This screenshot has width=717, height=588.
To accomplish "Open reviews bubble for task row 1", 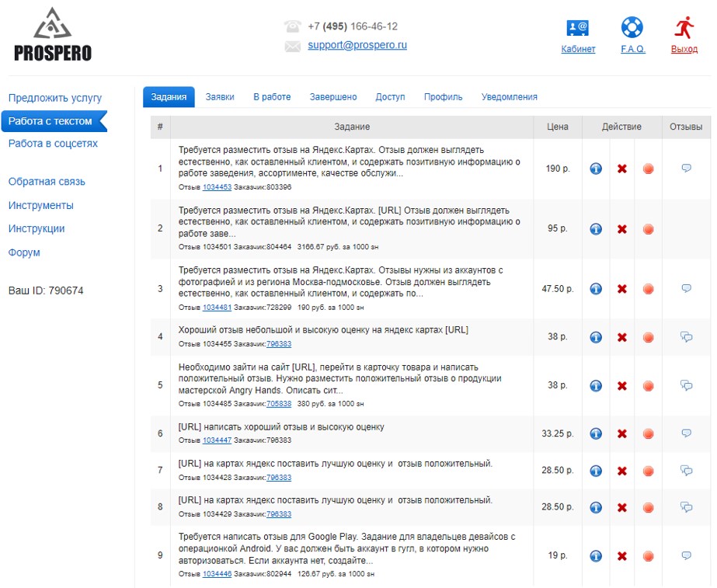I will [686, 169].
